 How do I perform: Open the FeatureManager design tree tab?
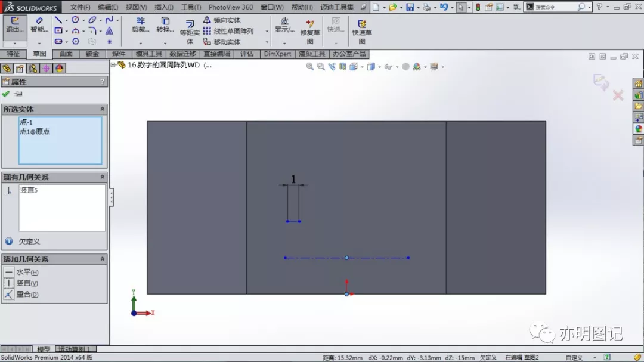(7, 68)
